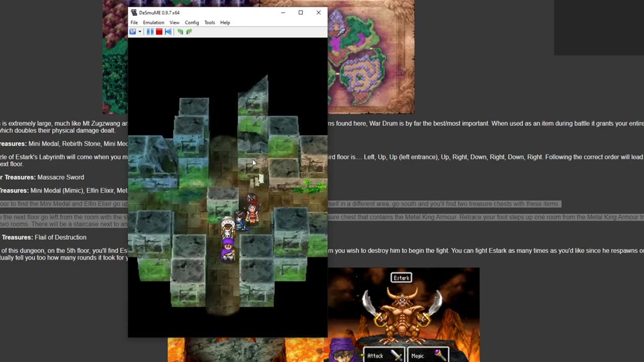Open the View menu
Image resolution: width=644 pixels, height=362 pixels.
click(174, 23)
